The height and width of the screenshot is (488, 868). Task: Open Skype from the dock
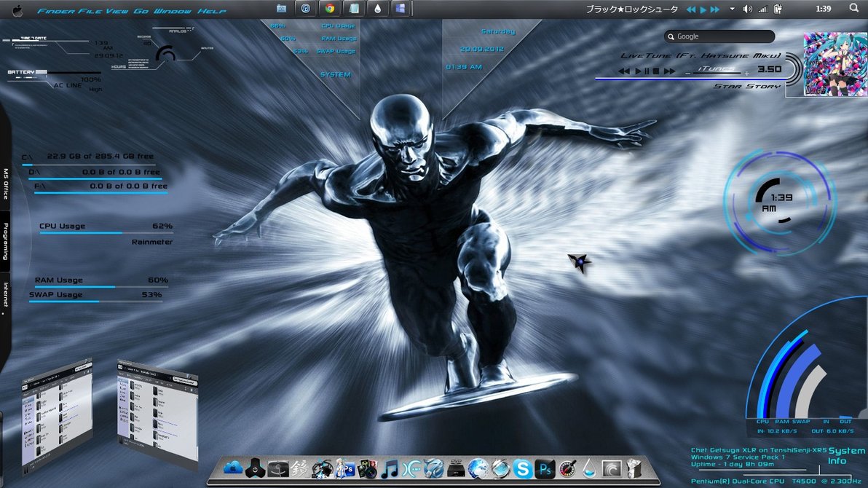pos(522,469)
